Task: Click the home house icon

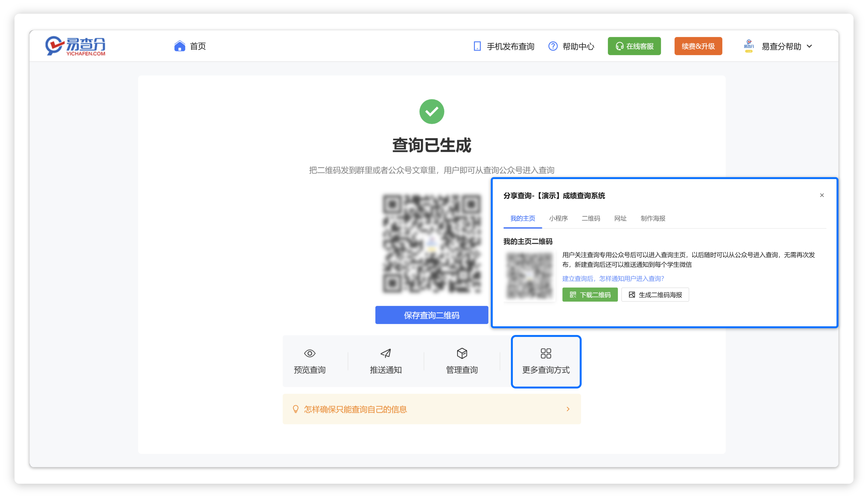Action: tap(179, 46)
